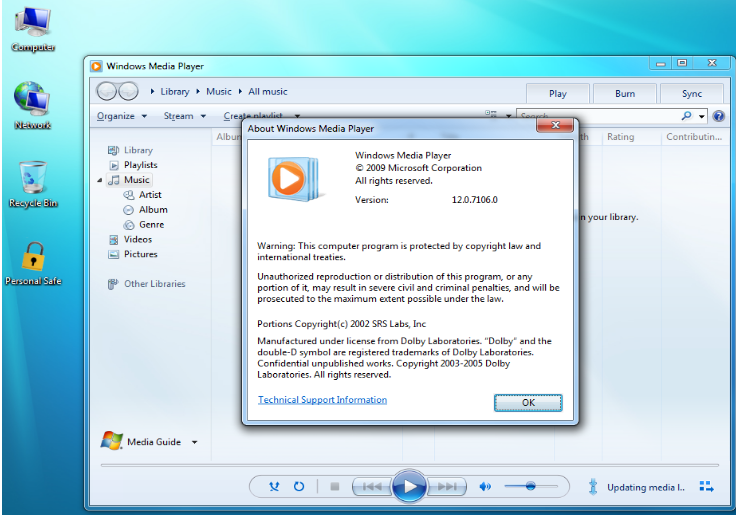Viewport: 736px width, 515px height.
Task: Switch to Now Playing view icon
Action: pos(706,486)
